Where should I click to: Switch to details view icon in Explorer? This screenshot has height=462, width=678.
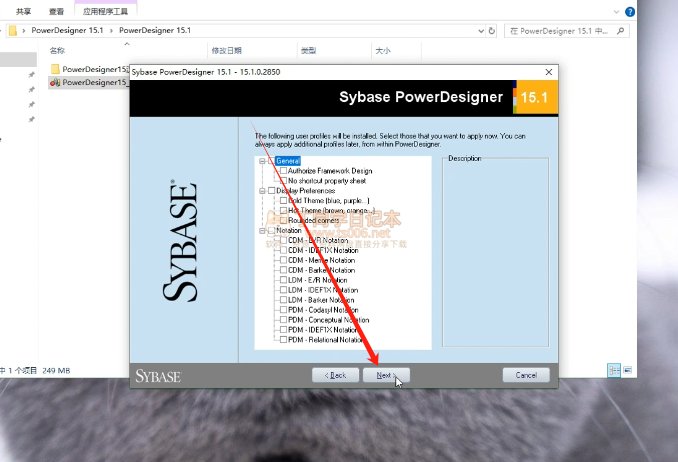(x=613, y=370)
